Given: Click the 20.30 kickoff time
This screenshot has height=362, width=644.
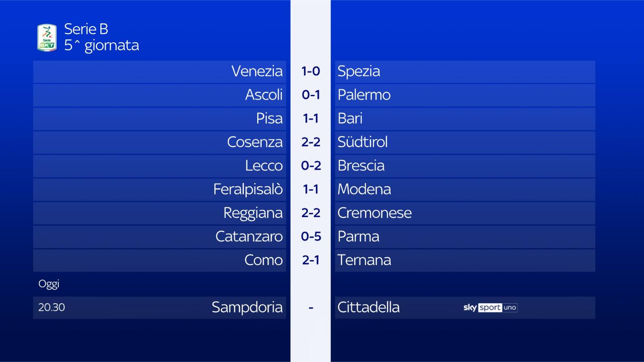Looking at the screenshot, I should tap(52, 308).
